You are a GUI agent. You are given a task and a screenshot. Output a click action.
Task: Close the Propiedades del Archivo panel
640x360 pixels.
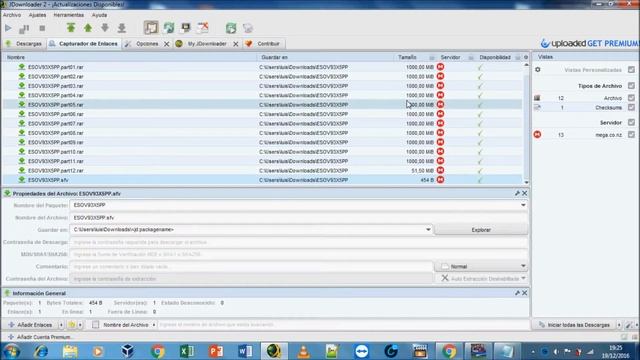[x=524, y=193]
